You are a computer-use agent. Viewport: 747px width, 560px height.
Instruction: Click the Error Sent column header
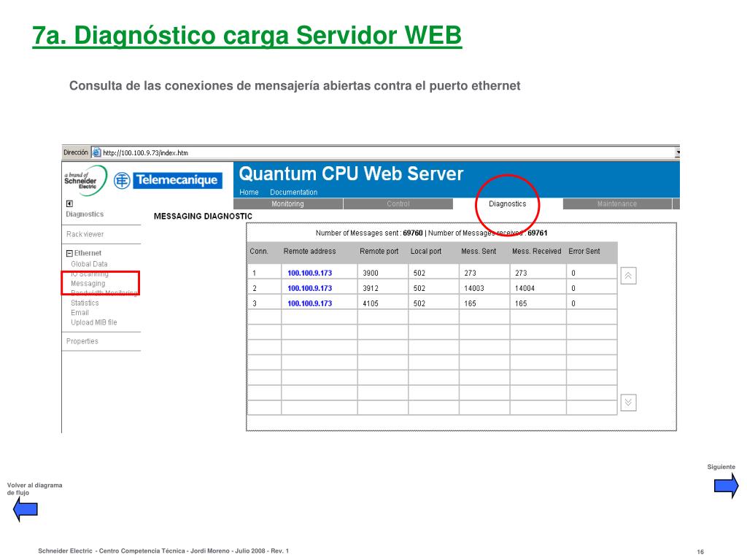pos(584,252)
